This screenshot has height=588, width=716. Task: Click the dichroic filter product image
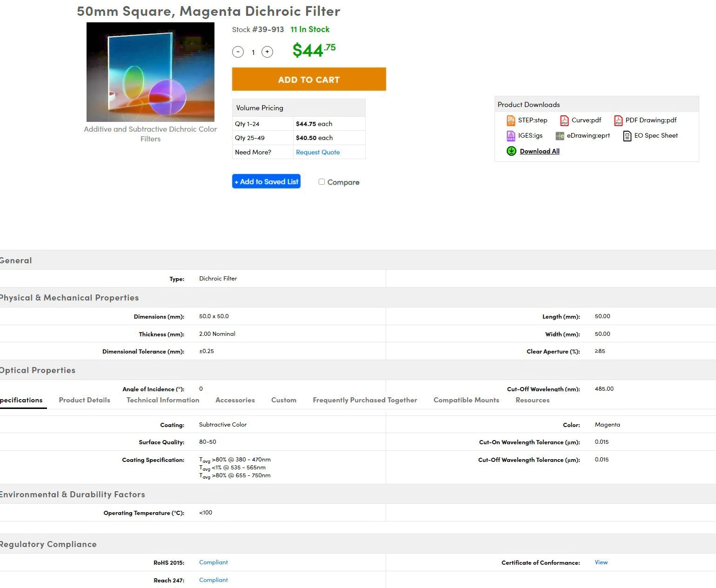150,72
